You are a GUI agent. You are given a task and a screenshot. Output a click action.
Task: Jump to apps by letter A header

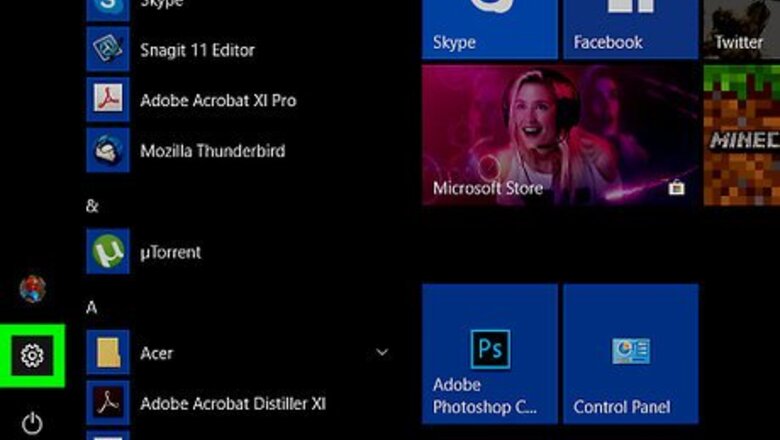point(92,308)
